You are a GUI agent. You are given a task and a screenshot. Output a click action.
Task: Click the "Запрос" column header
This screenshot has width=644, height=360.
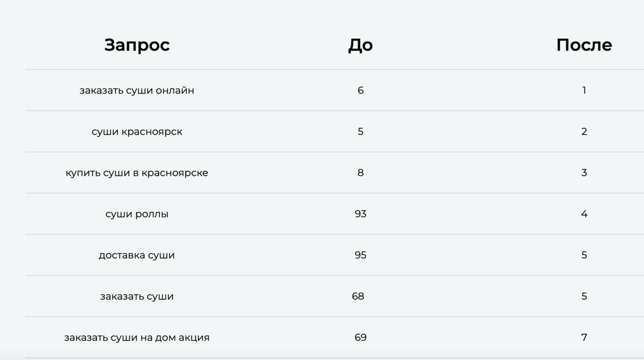[x=137, y=45]
